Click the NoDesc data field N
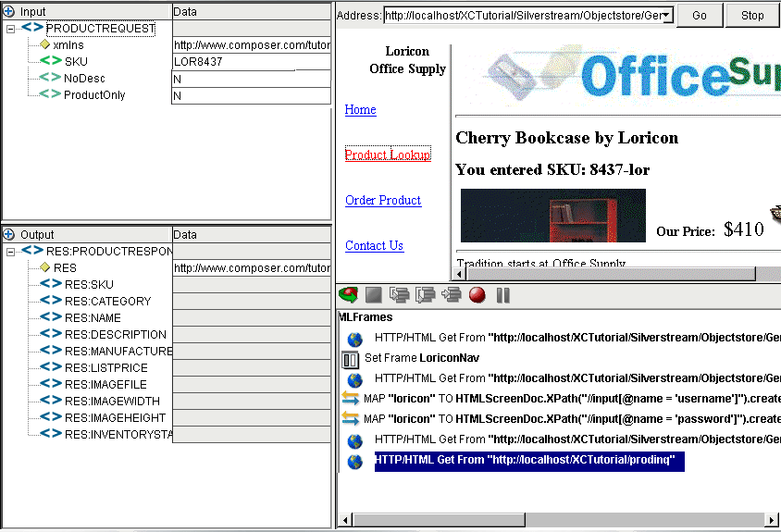The height and width of the screenshot is (532, 781). (x=251, y=80)
